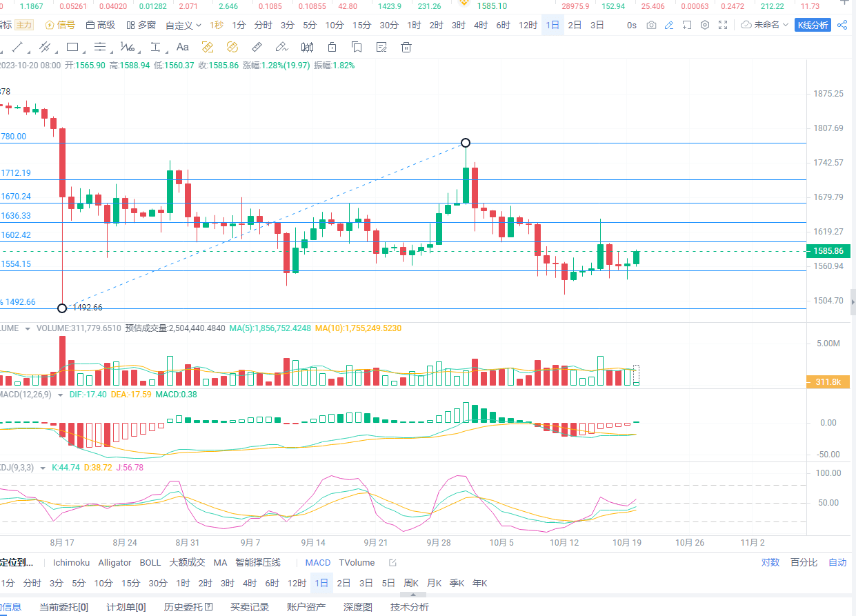This screenshot has height=616, width=856.
Task: Select the horizontal lines tool
Action: click(x=100, y=47)
